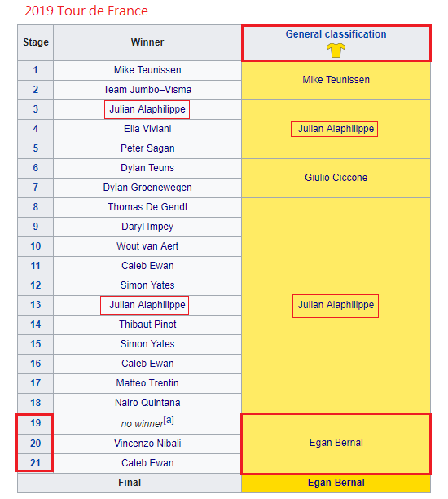Click footnote [a] next to no winner
Image resolution: width=448 pixels, height=499 pixels.
[x=169, y=420]
